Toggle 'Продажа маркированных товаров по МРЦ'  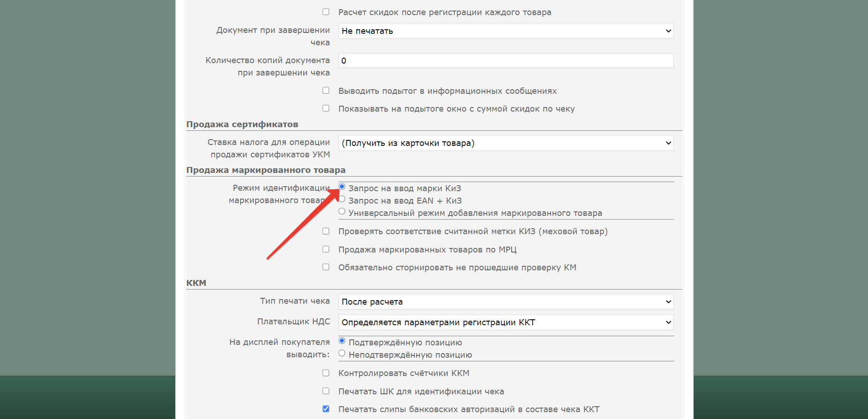[326, 249]
